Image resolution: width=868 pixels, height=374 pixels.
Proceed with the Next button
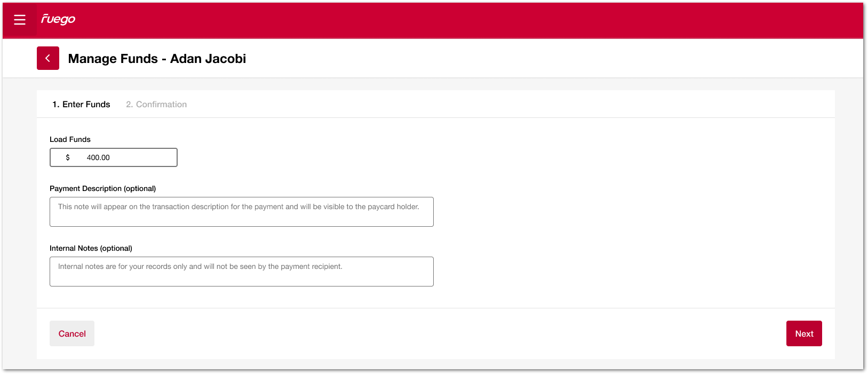coord(803,333)
